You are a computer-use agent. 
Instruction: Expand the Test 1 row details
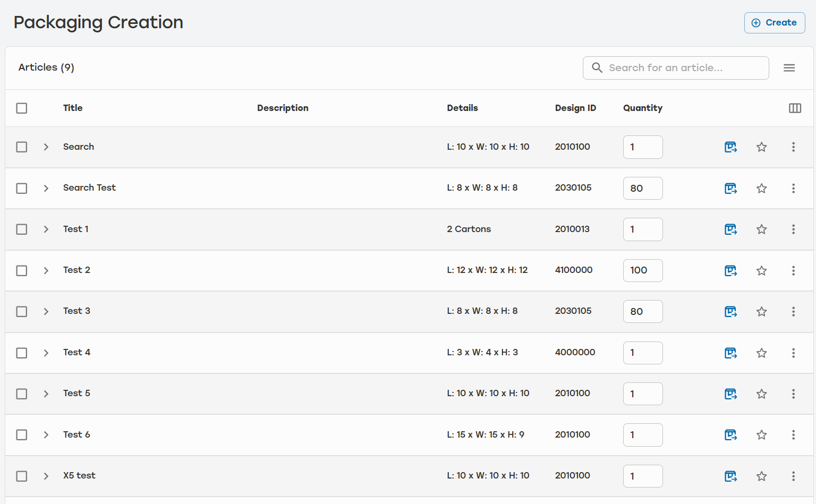point(46,229)
